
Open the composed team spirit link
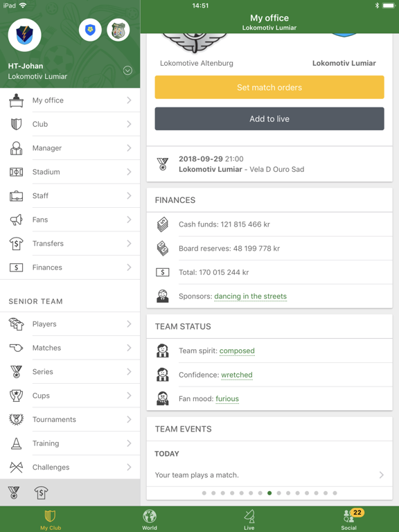tap(237, 351)
